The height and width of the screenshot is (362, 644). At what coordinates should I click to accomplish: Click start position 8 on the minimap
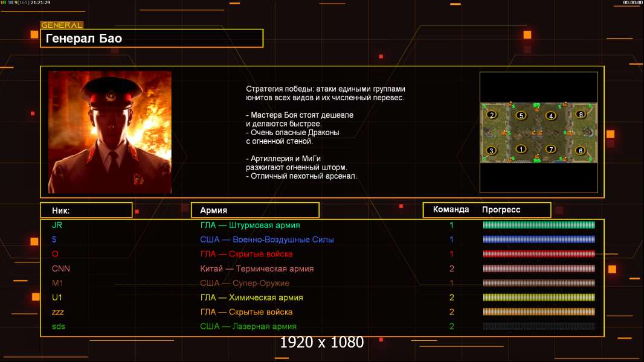581,115
